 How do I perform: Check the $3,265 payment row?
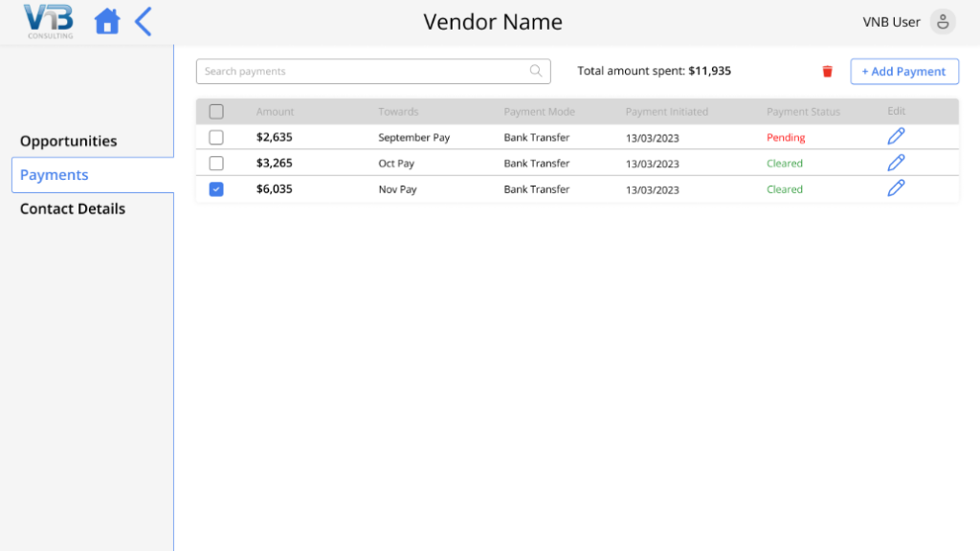216,163
